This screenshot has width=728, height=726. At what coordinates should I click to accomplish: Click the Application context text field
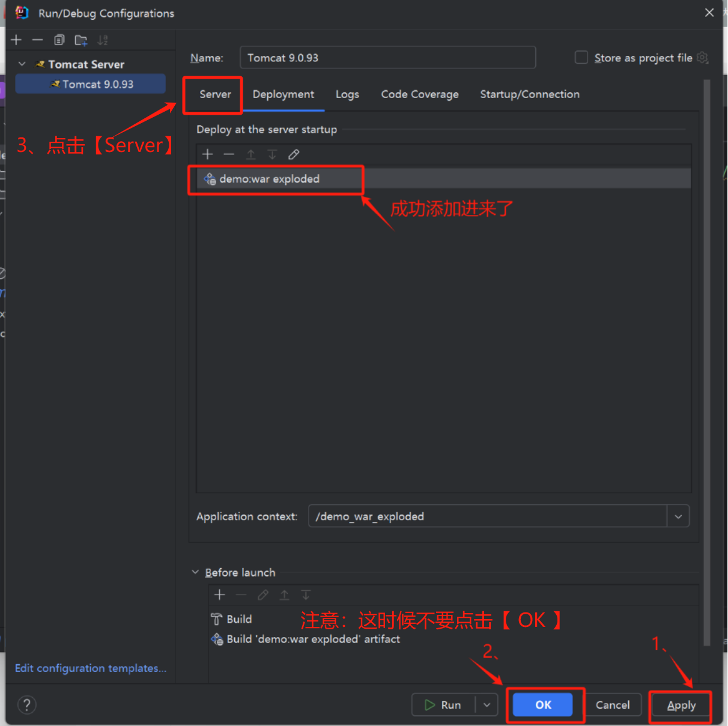tap(488, 516)
